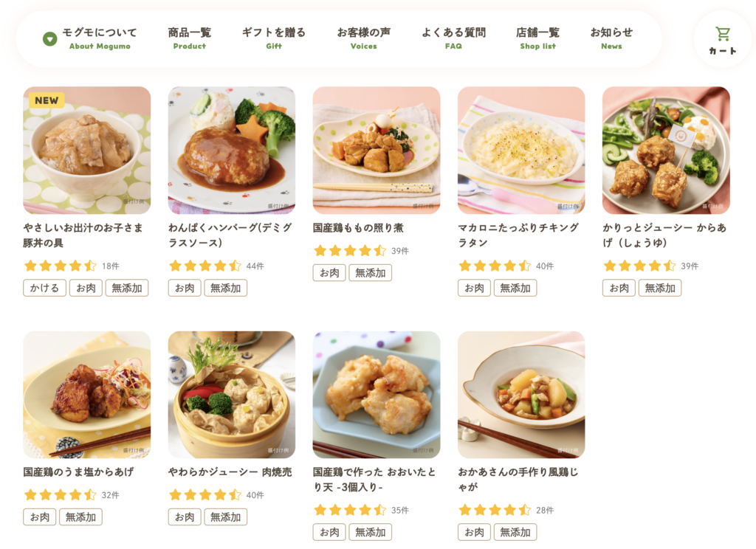
Task: Click the green Mogumo logo circle
Action: pos(49,38)
